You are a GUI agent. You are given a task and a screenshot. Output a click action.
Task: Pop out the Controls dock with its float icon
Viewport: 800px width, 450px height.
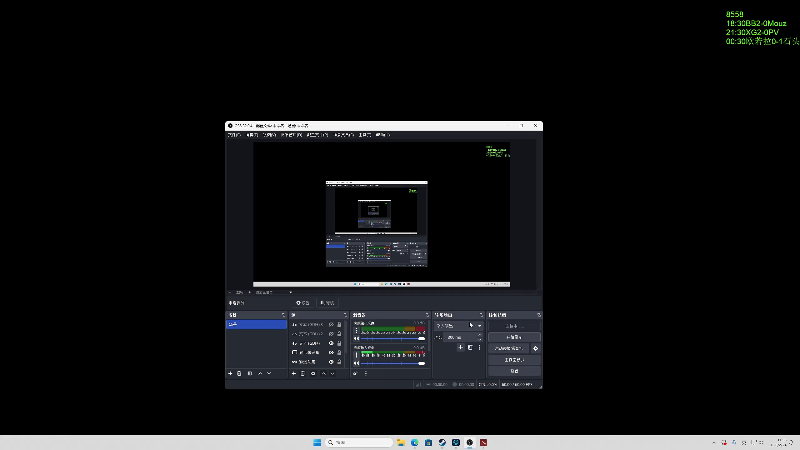click(x=539, y=315)
